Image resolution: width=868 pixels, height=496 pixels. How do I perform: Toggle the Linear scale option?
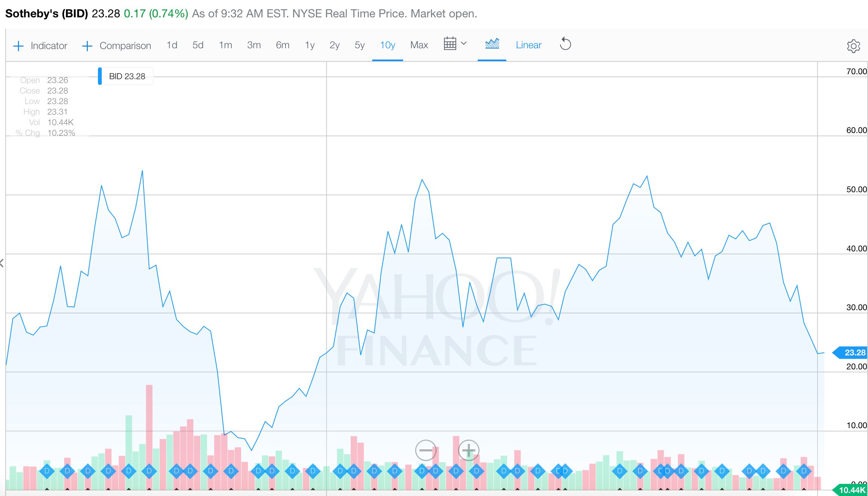tap(529, 45)
